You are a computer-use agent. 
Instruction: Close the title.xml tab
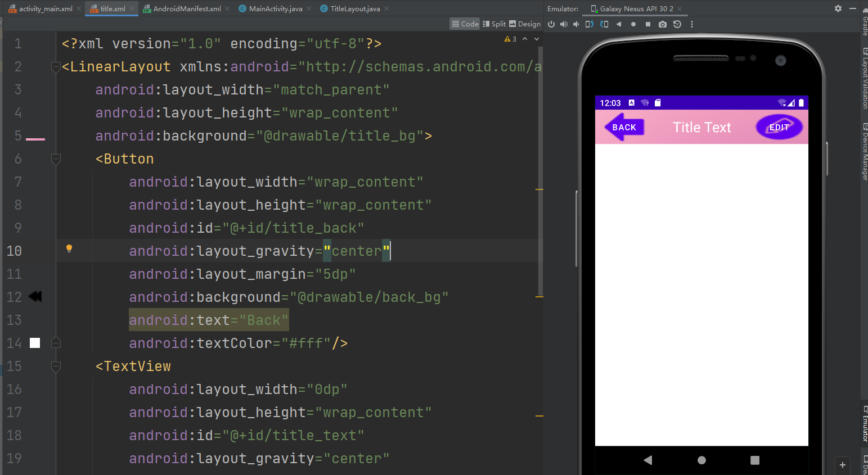pyautogui.click(x=132, y=8)
